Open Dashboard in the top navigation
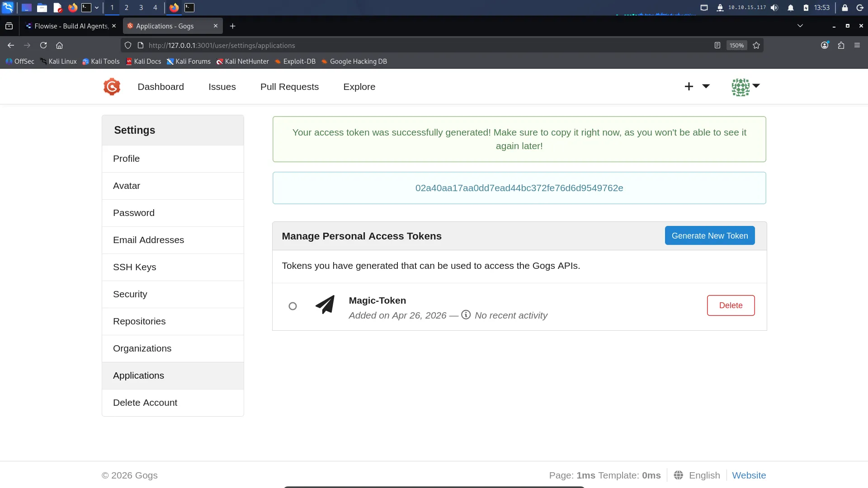 point(161,87)
